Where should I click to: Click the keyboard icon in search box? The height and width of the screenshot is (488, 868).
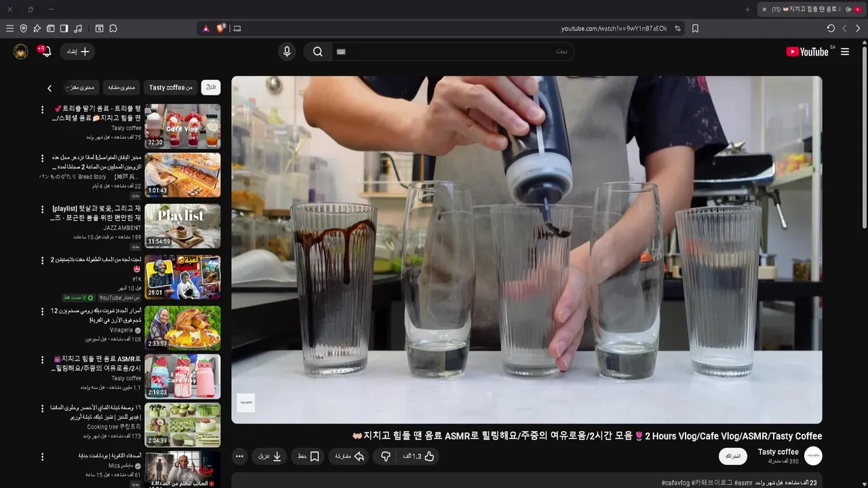pos(341,52)
